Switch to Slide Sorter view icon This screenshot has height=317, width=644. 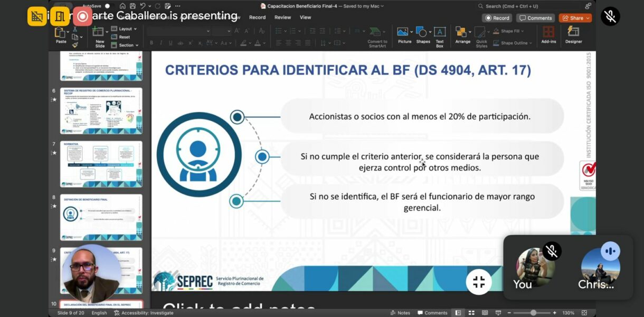pos(471,313)
